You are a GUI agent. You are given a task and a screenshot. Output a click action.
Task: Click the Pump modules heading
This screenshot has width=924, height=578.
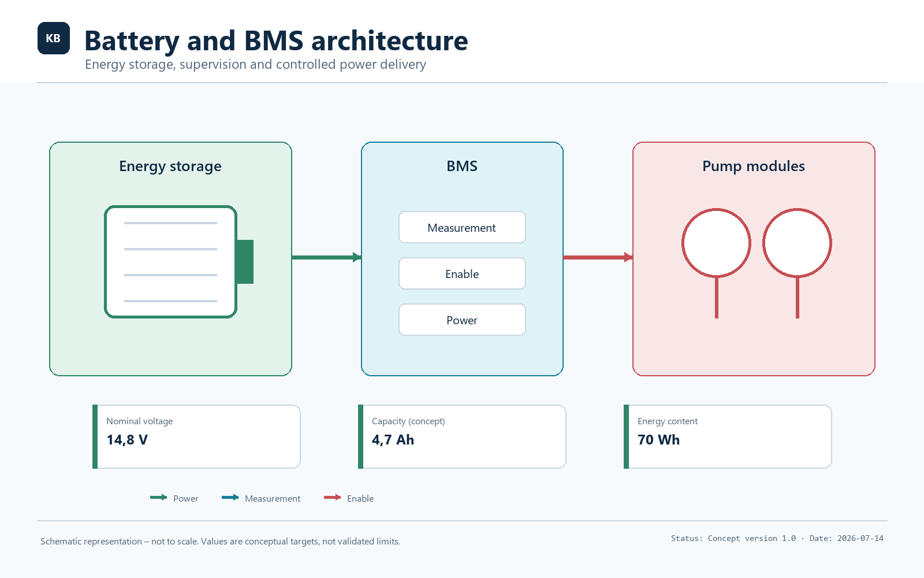pos(754,166)
